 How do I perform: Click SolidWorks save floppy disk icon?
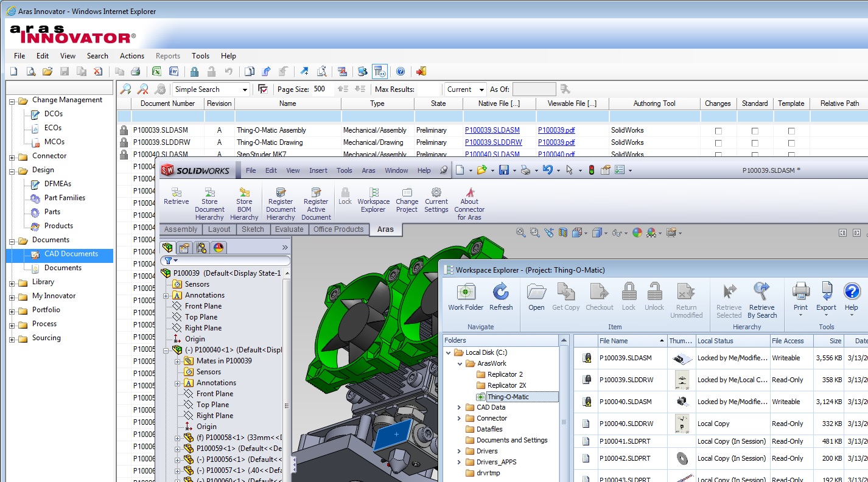point(503,170)
